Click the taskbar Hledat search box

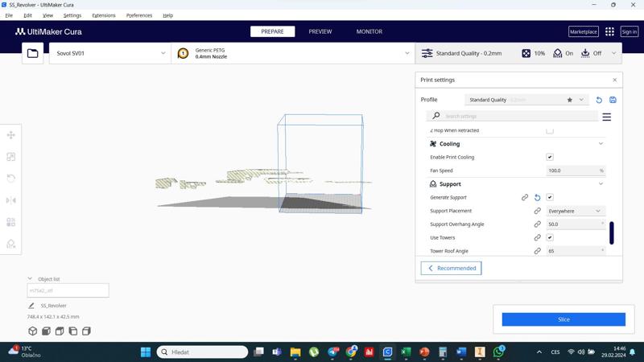pos(203,352)
